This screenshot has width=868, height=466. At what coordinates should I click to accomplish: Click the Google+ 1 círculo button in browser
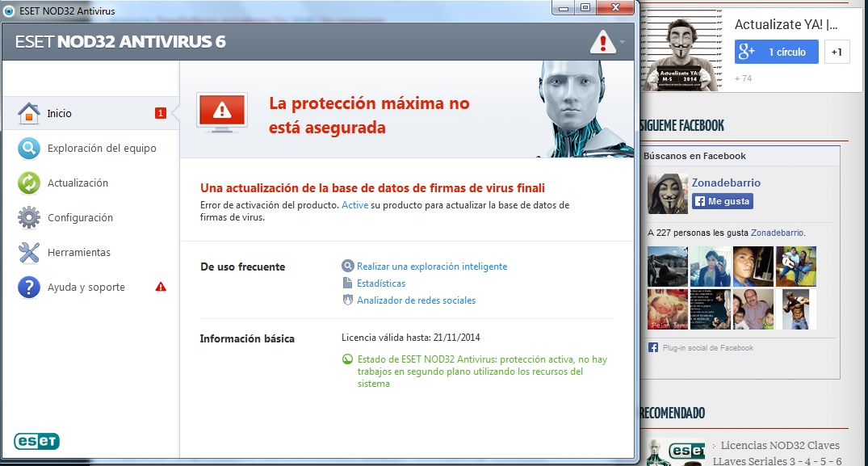[x=776, y=52]
